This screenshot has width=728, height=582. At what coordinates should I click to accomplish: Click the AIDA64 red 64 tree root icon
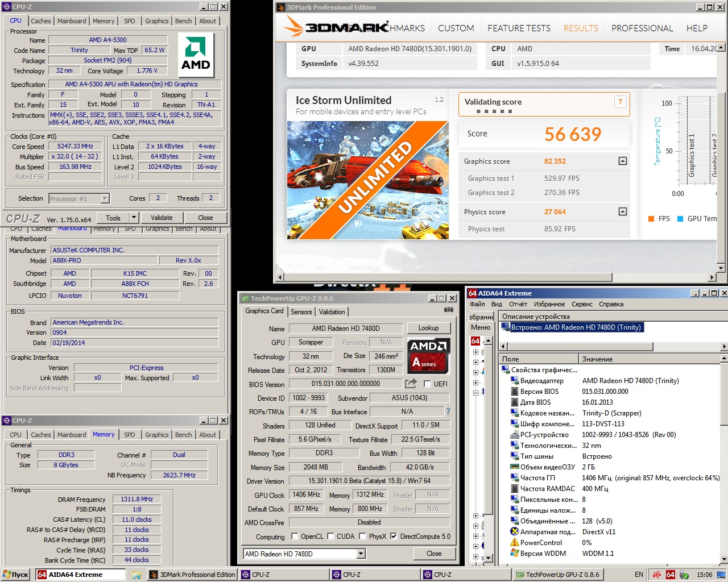(x=475, y=341)
